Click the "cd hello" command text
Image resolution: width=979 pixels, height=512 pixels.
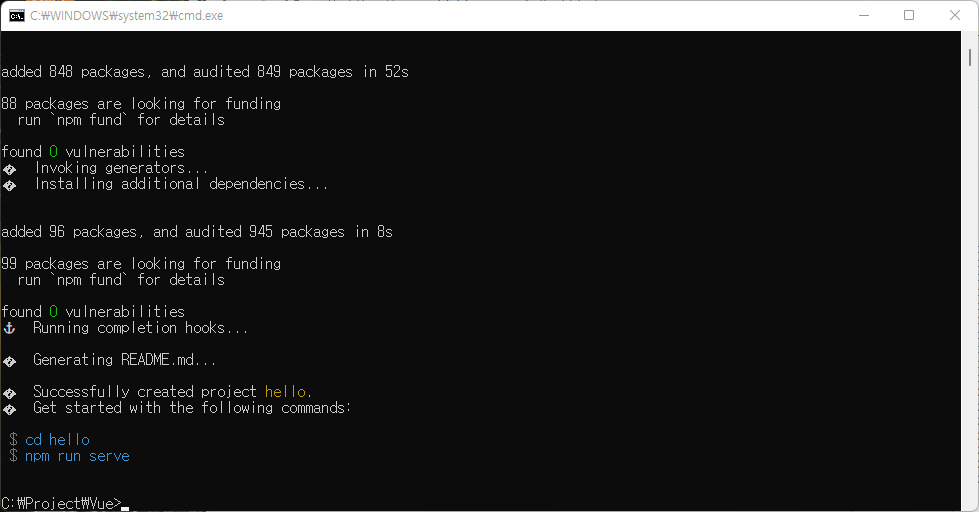(x=57, y=440)
